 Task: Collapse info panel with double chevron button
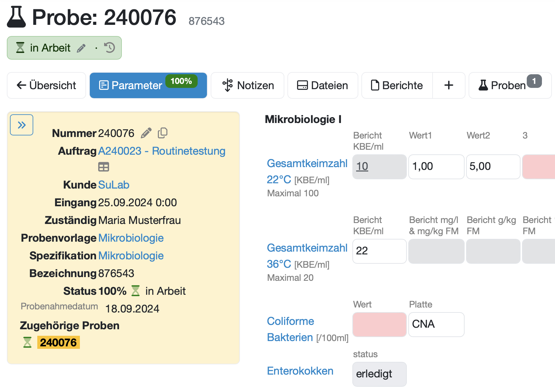[x=22, y=125]
